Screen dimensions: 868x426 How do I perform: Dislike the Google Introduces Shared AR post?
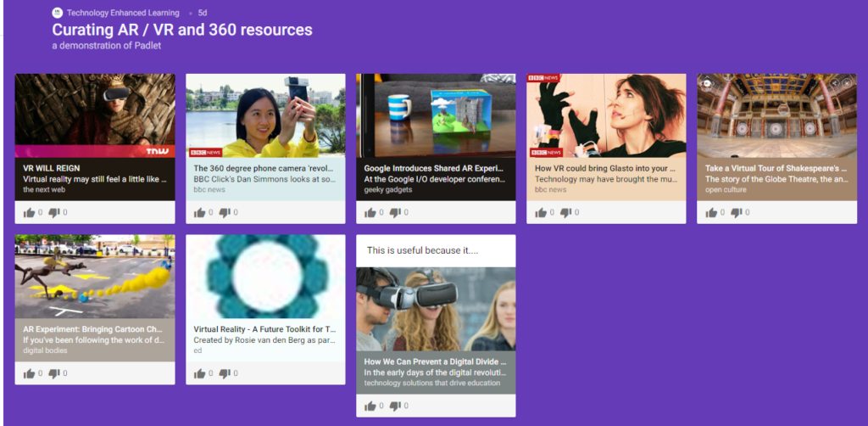pos(395,213)
